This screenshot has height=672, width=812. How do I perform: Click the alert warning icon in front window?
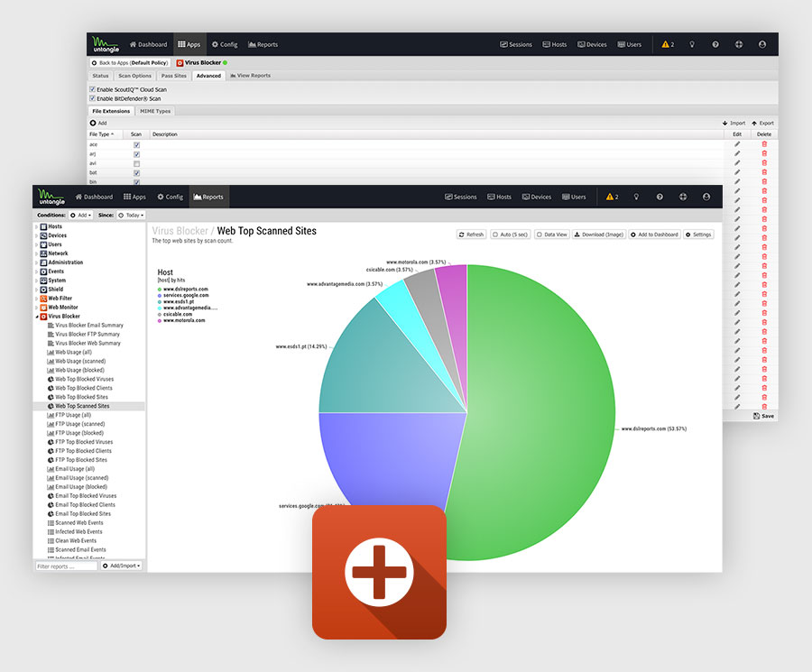pyautogui.click(x=612, y=197)
